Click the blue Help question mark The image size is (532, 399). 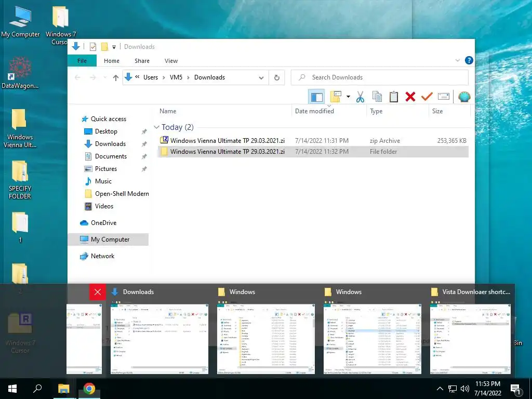469,60
